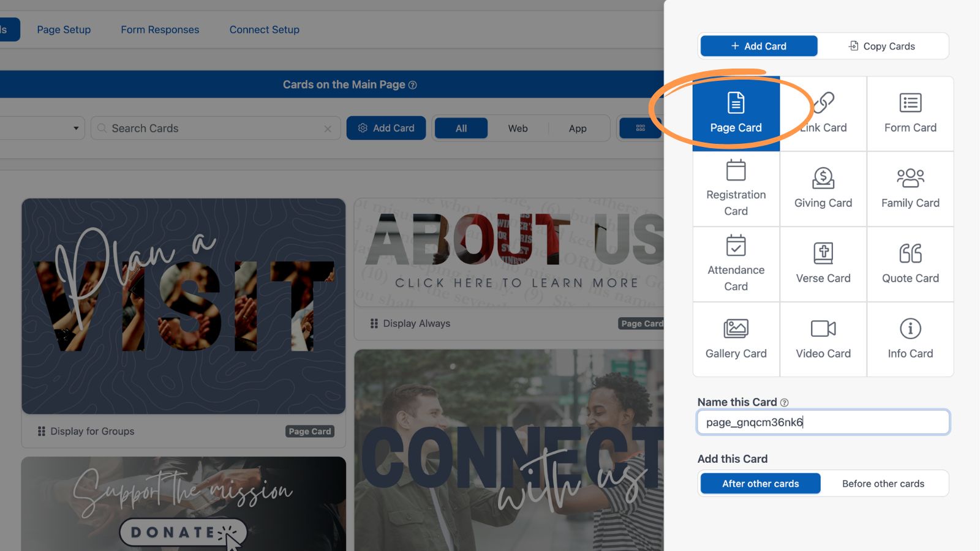
Task: Pick the Registration Card type
Action: click(736, 189)
